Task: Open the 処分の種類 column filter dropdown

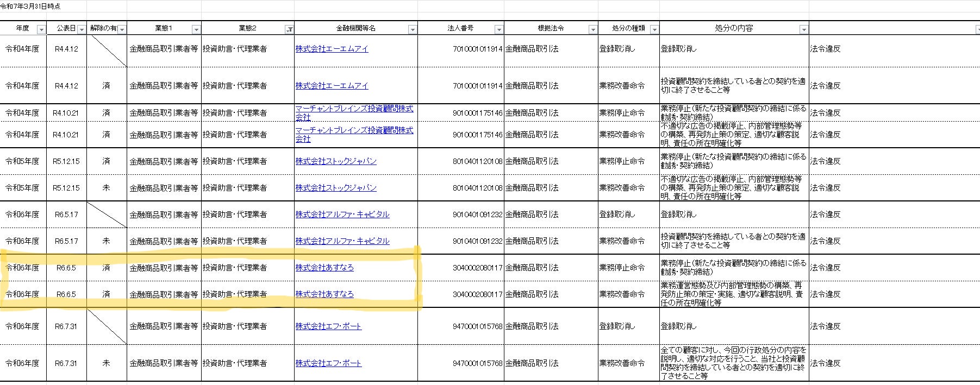Action: (654, 29)
